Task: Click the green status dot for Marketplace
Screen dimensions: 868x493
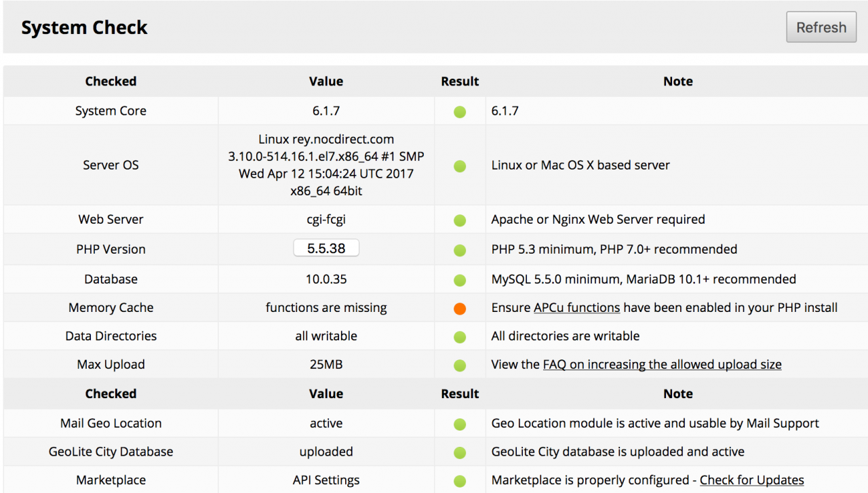Action: point(460,481)
